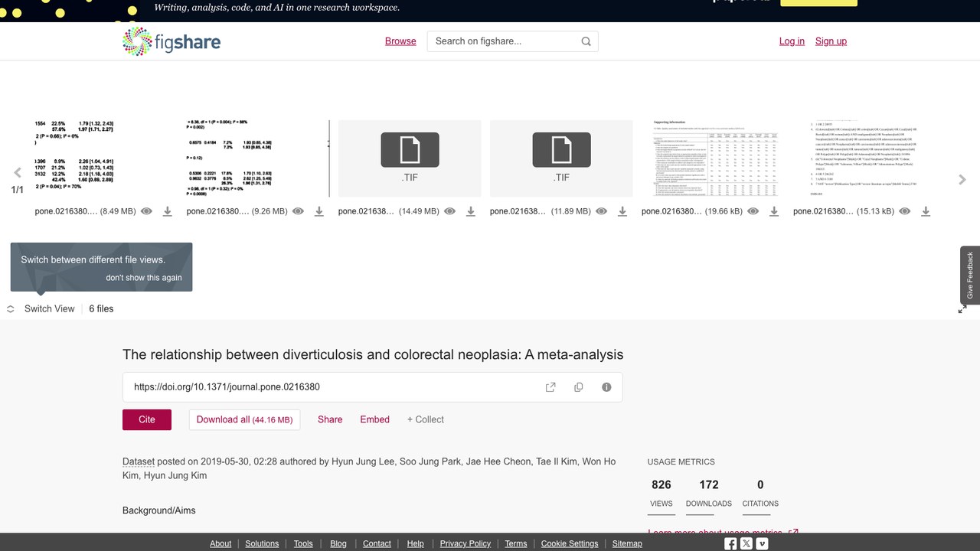Open Cookie Settings in footer
Viewport: 980px width, 551px height.
click(x=570, y=543)
